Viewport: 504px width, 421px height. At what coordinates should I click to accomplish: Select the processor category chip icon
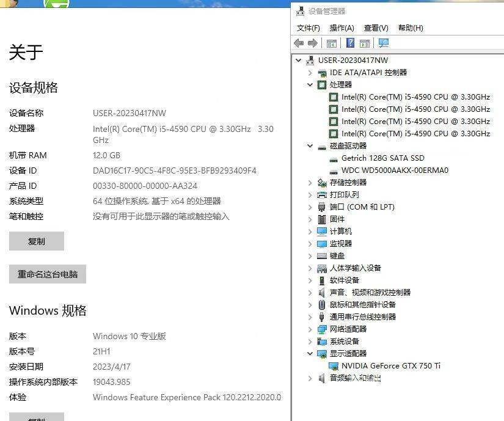[322, 85]
